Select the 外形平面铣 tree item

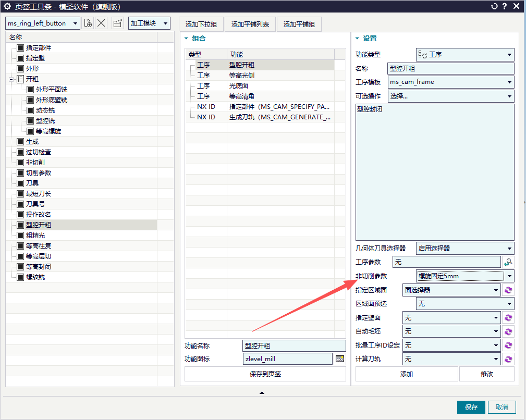(52, 90)
